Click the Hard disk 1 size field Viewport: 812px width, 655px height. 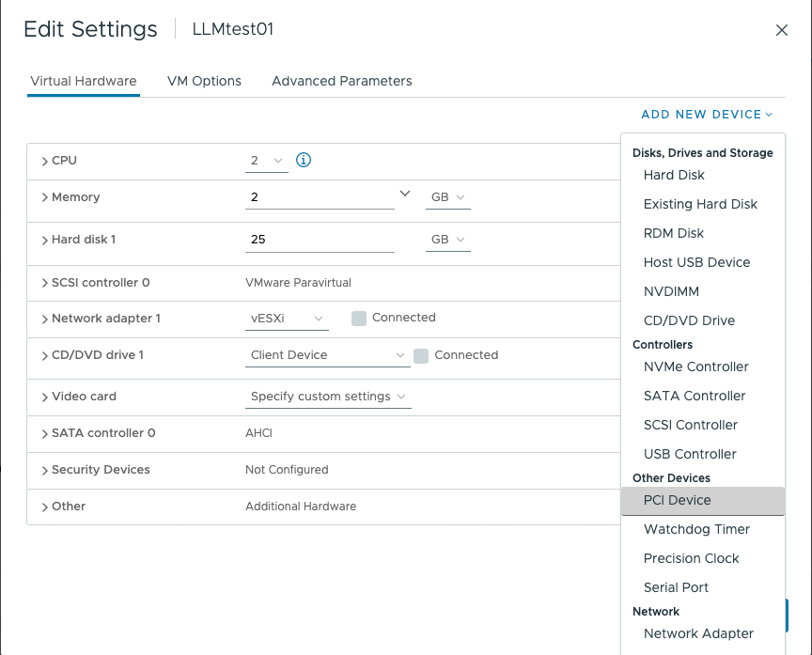pos(320,240)
